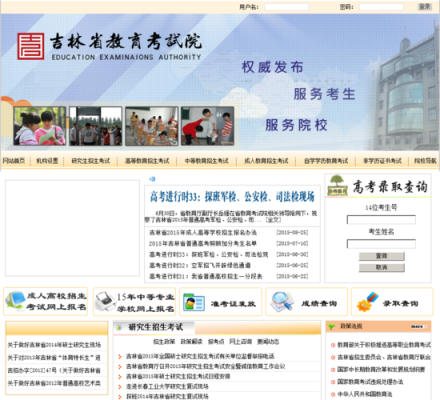Viewport: 440px width, 400px height.
Task: Click the red Jilin Education Examinations Authority logo
Action: 31,46
